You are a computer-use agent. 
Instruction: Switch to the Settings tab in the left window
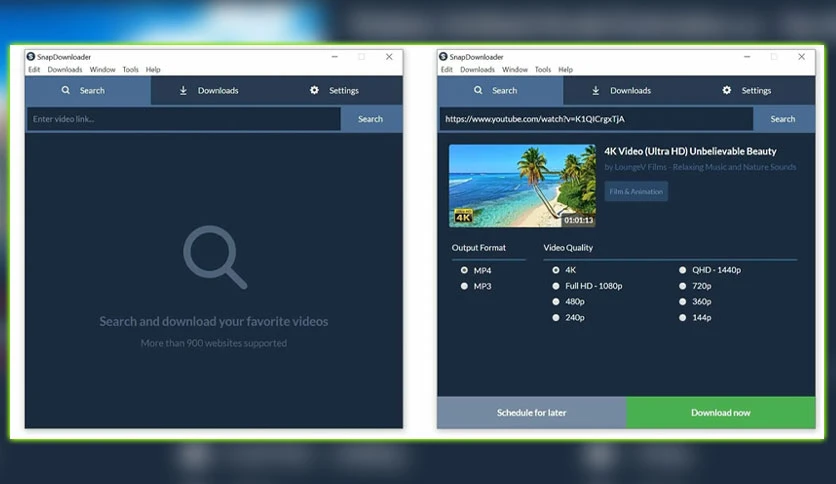(x=340, y=90)
